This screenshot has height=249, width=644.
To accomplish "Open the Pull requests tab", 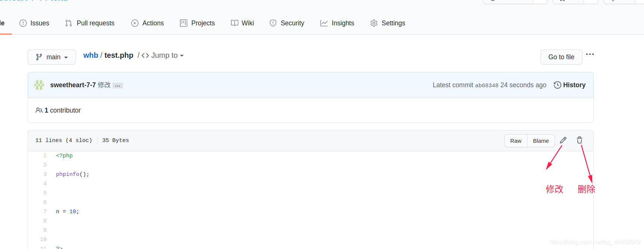I will 90,23.
